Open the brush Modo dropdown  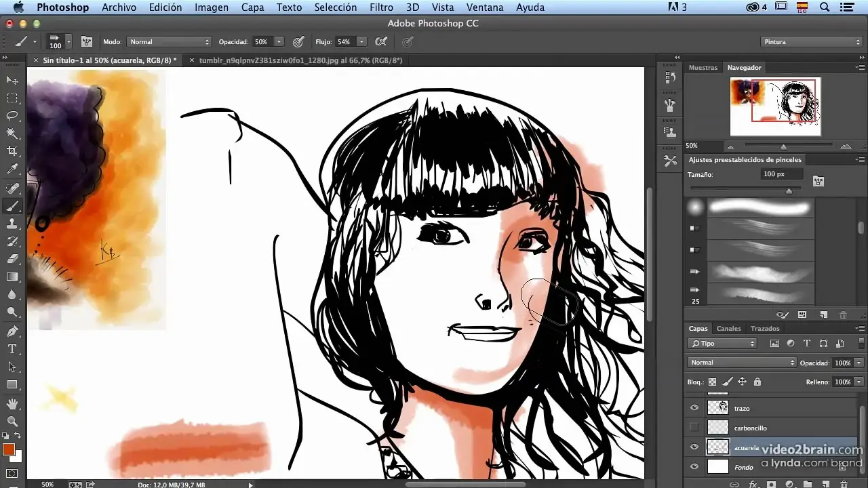click(x=170, y=42)
